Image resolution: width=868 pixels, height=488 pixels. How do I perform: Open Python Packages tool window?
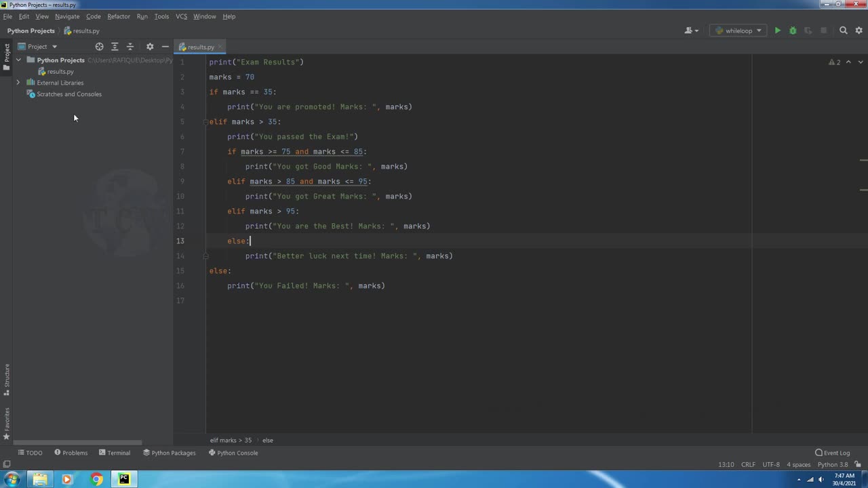point(169,453)
